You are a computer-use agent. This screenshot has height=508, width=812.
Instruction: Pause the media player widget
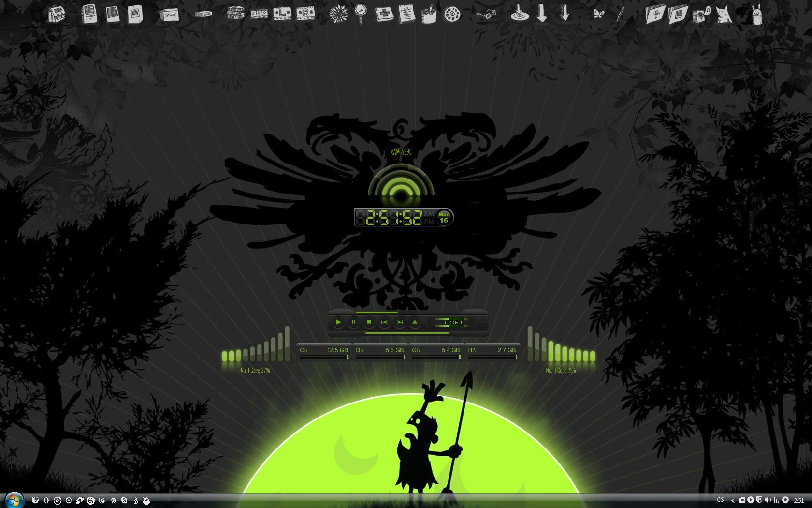pos(354,322)
